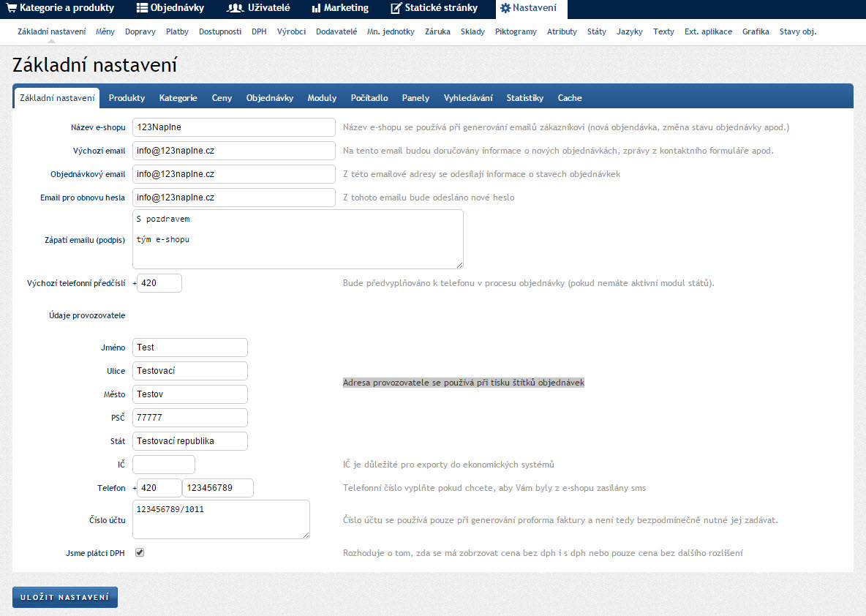Open the Vyhledávání tab
866x616 pixels.
click(468, 98)
